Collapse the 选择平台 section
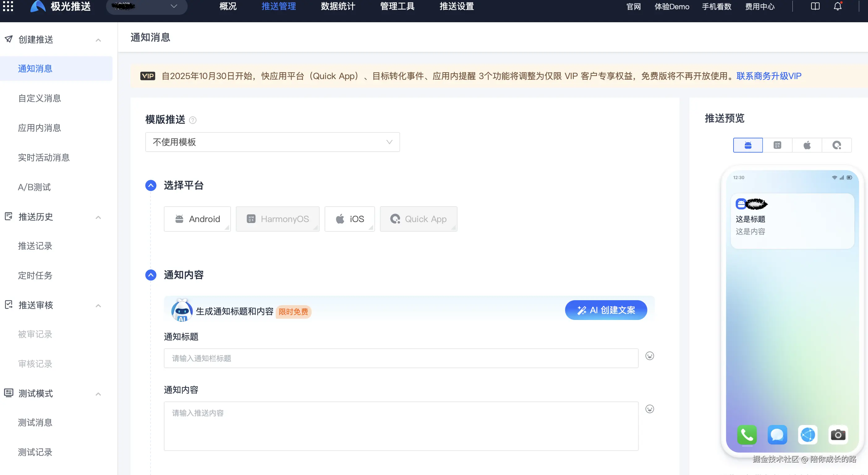The width and height of the screenshot is (868, 475). (151, 185)
